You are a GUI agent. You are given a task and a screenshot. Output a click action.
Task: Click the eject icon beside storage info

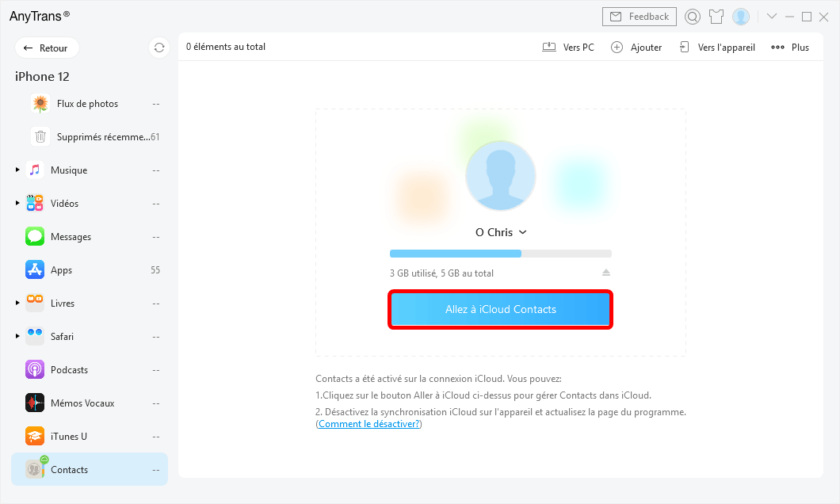point(606,273)
